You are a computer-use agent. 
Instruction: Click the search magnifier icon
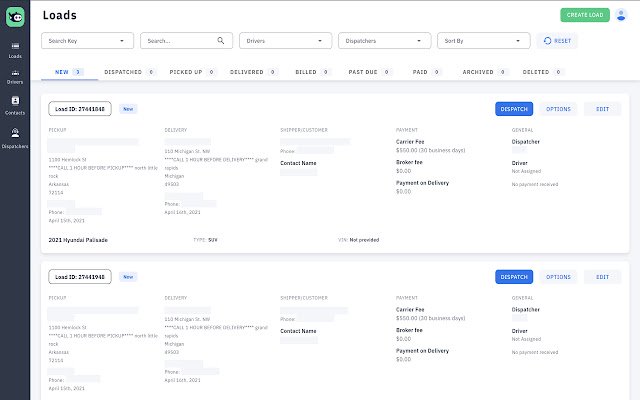click(221, 40)
